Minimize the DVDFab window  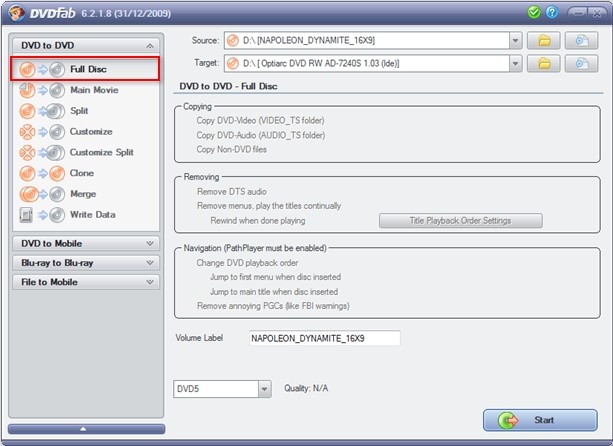pyautogui.click(x=579, y=13)
